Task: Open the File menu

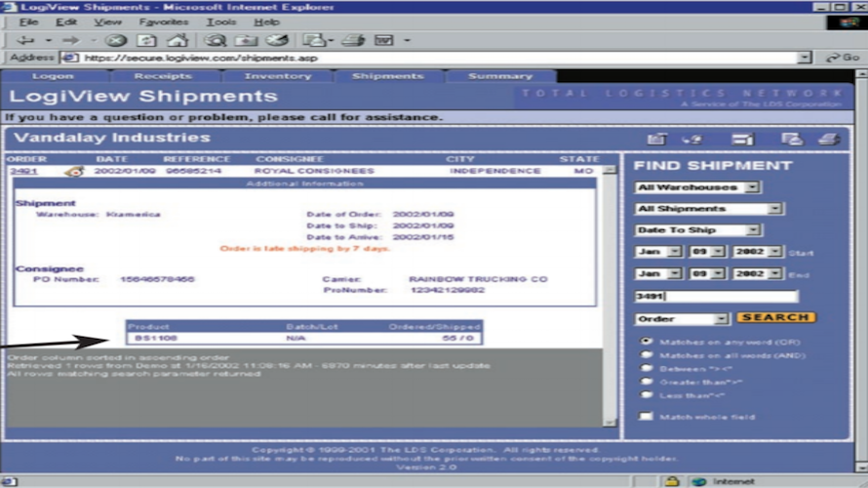Action: [x=29, y=22]
